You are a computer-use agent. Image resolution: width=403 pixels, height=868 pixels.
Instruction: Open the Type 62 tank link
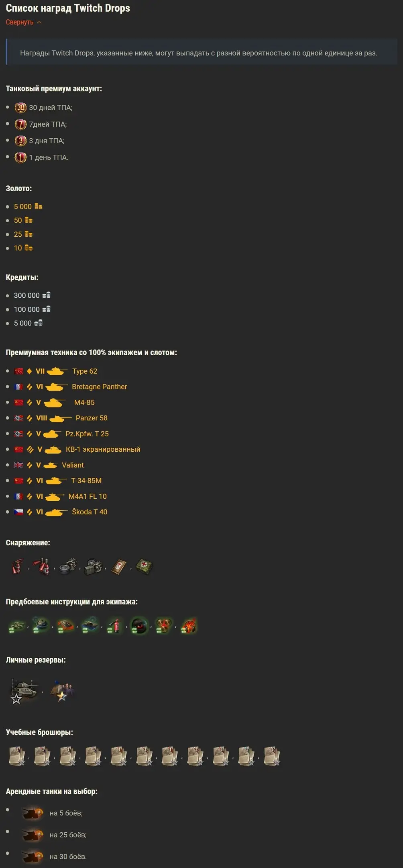[85, 371]
